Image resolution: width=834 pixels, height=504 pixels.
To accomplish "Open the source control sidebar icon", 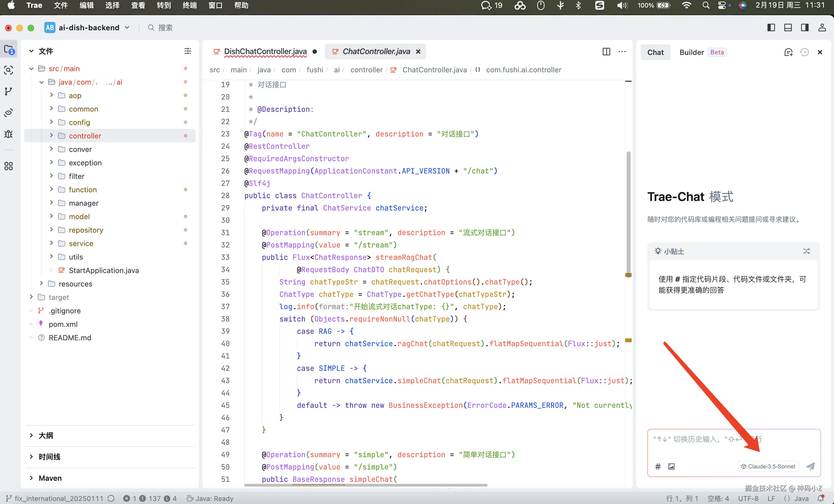I will pos(8,91).
